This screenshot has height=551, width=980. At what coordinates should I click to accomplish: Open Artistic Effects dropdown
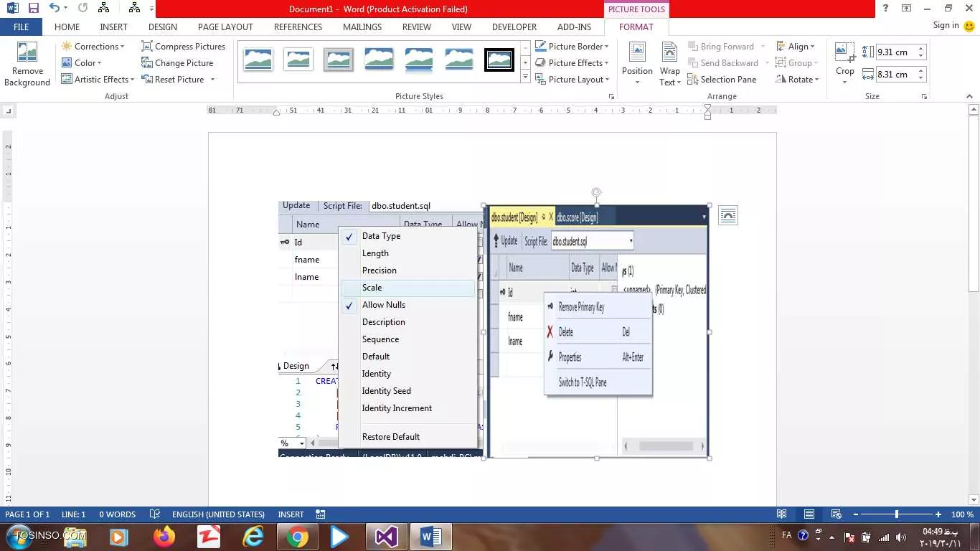click(98, 80)
